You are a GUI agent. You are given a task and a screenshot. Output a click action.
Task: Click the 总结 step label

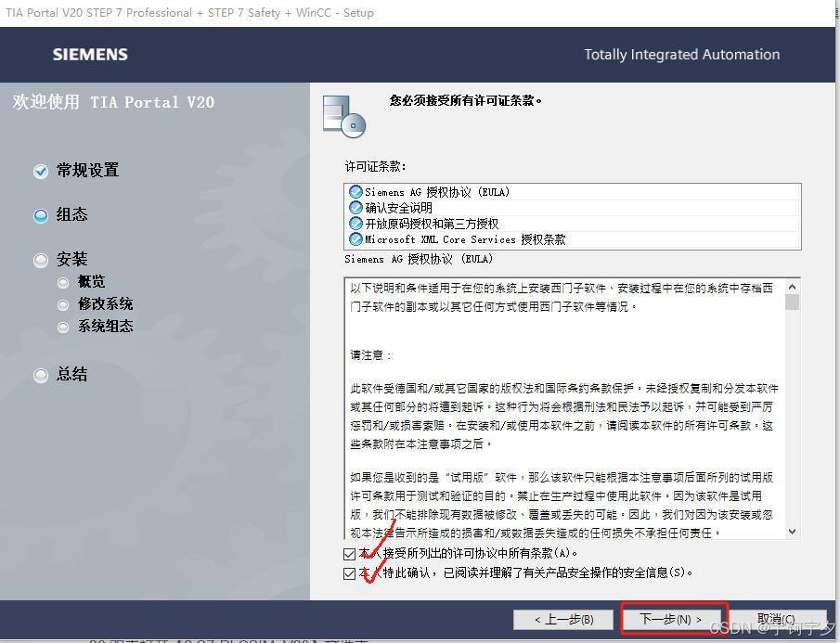pyautogui.click(x=71, y=374)
